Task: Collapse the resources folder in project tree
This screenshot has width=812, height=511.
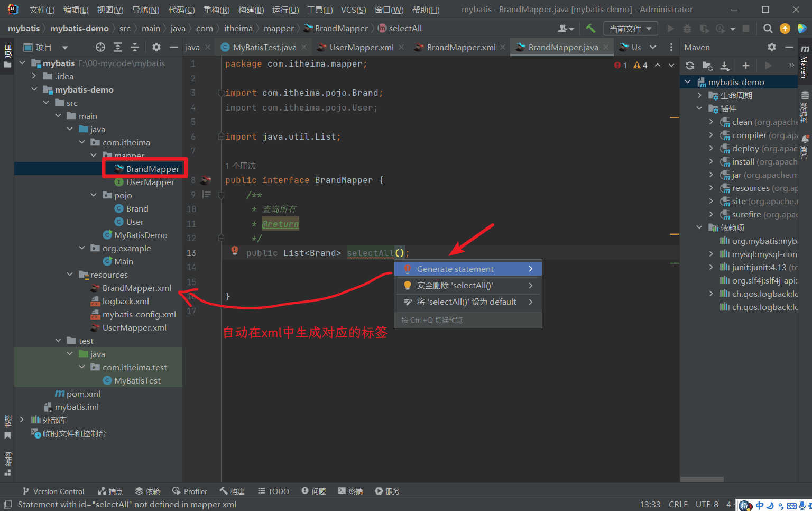Action: pos(70,275)
